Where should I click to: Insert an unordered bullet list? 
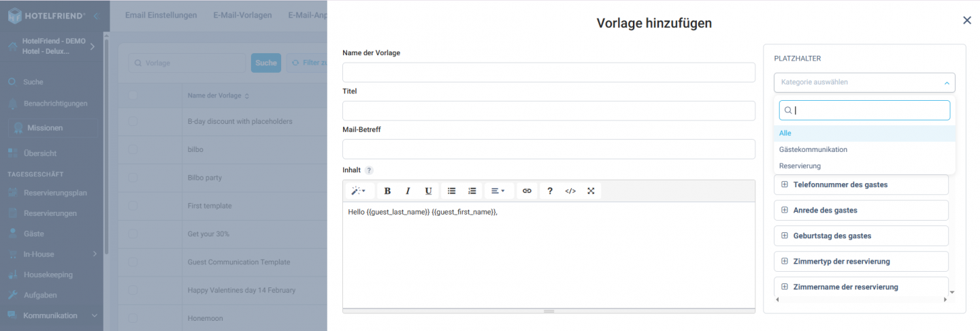pos(451,191)
